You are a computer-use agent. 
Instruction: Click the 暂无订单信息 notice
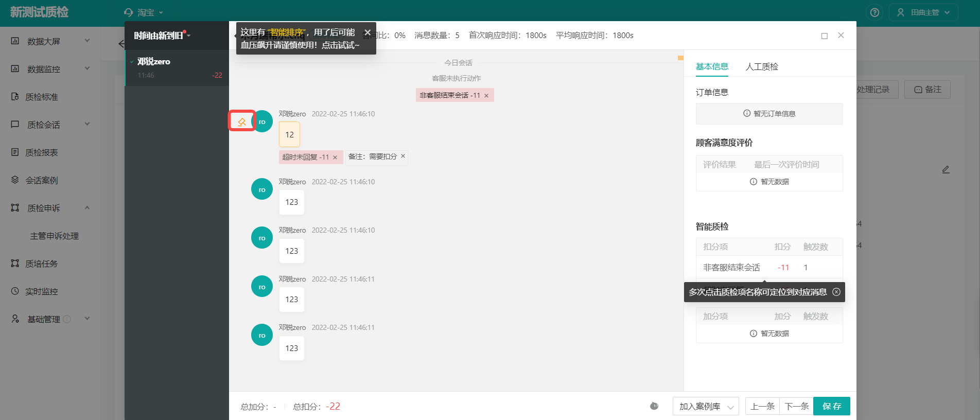(x=769, y=113)
